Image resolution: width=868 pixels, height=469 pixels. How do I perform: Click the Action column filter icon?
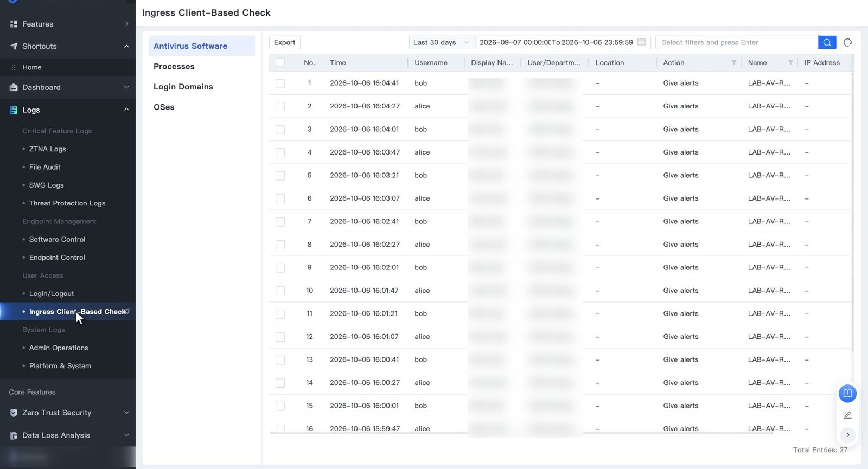734,63
